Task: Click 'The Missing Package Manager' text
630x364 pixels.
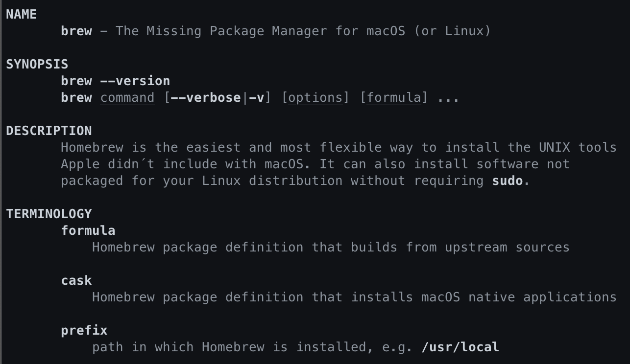Action: coord(221,31)
